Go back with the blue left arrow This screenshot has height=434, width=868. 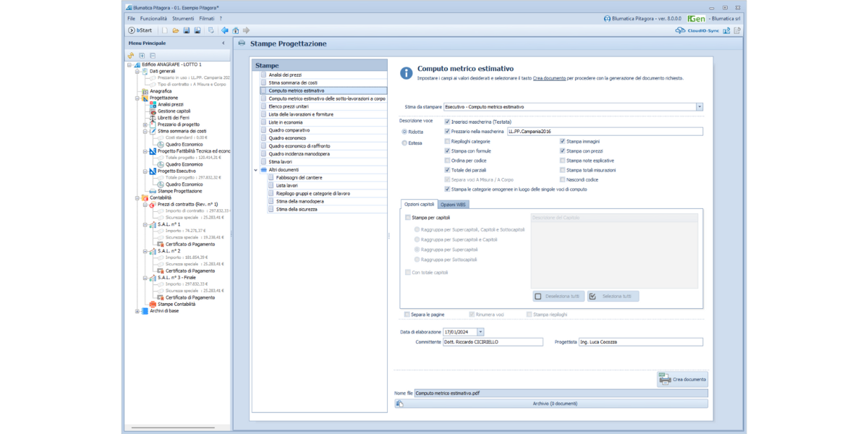pos(225,30)
